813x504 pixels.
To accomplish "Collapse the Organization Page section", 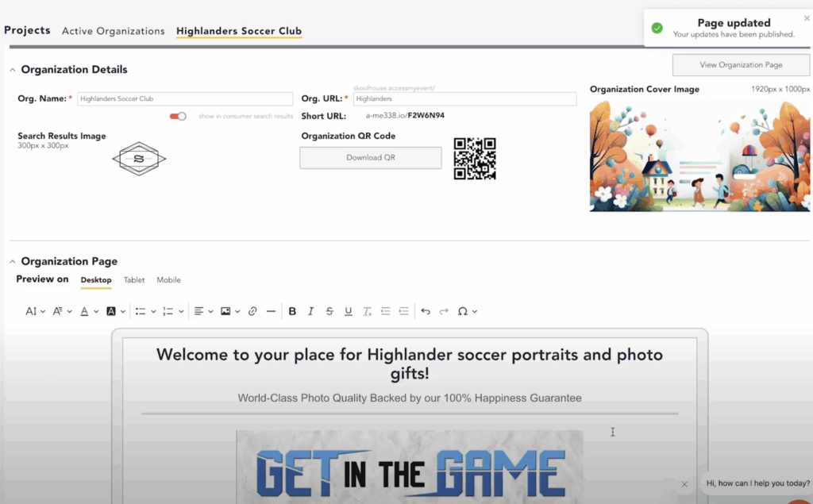I will [x=12, y=261].
